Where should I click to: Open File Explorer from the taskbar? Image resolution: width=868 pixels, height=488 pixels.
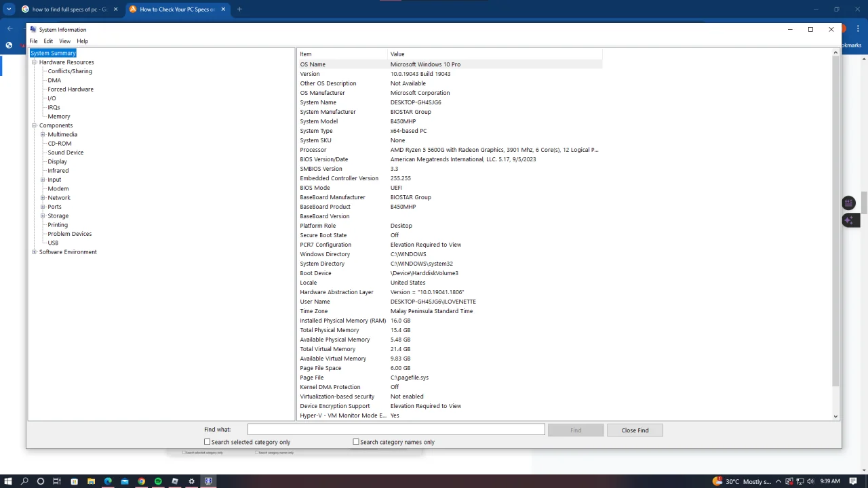pos(91,481)
